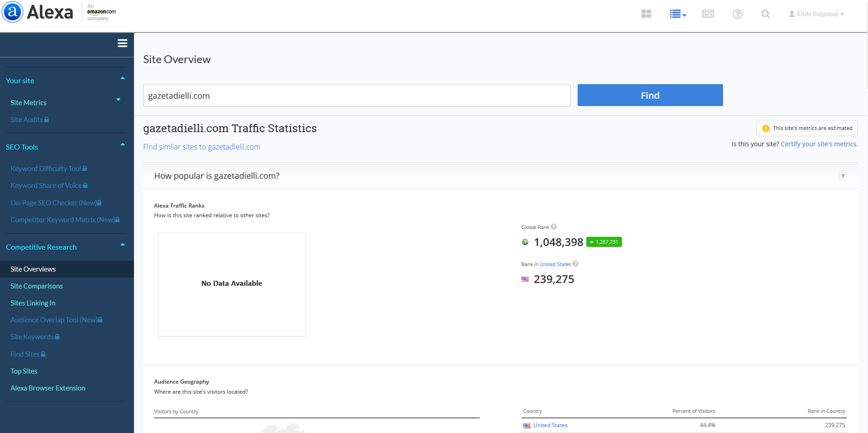Click Certify your site's metrics link
The height and width of the screenshot is (433, 868).
819,144
